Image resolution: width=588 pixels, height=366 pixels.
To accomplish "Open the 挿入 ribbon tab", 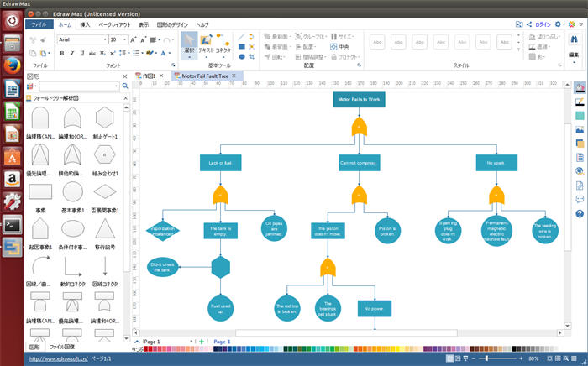I will pos(85,25).
